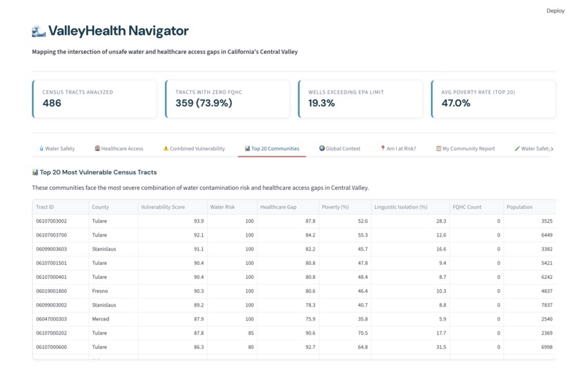
Task: Click the water risk 85 cell
Action: click(232, 333)
